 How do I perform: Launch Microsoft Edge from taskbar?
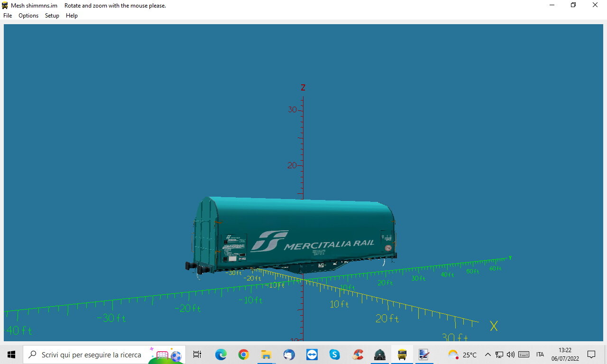click(221, 355)
